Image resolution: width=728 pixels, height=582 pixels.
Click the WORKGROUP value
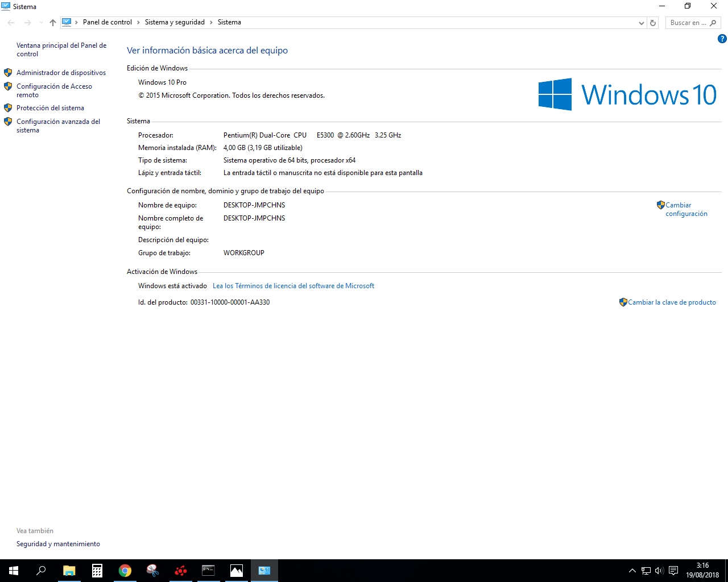click(x=244, y=253)
